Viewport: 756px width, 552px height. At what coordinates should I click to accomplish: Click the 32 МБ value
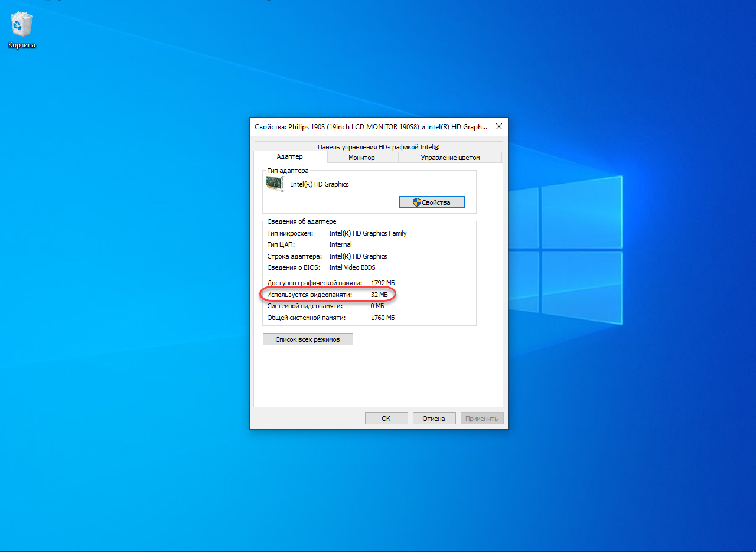pos(379,294)
